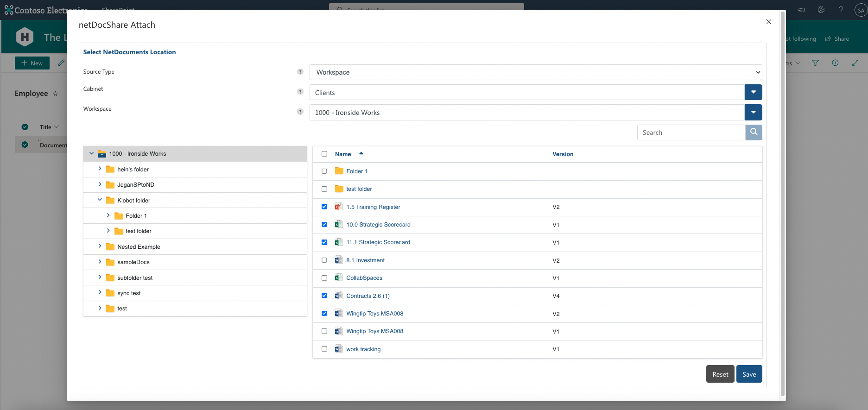Expand Folder 1 under Klobot folder

[108, 215]
